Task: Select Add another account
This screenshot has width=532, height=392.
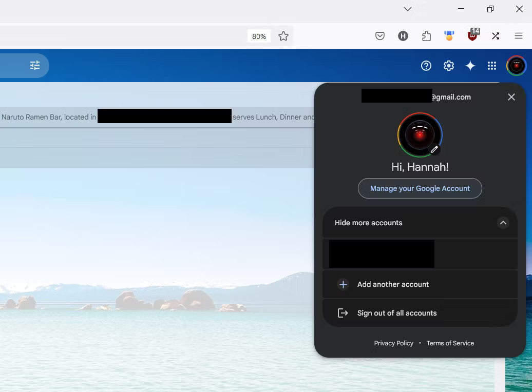Action: [x=393, y=284]
